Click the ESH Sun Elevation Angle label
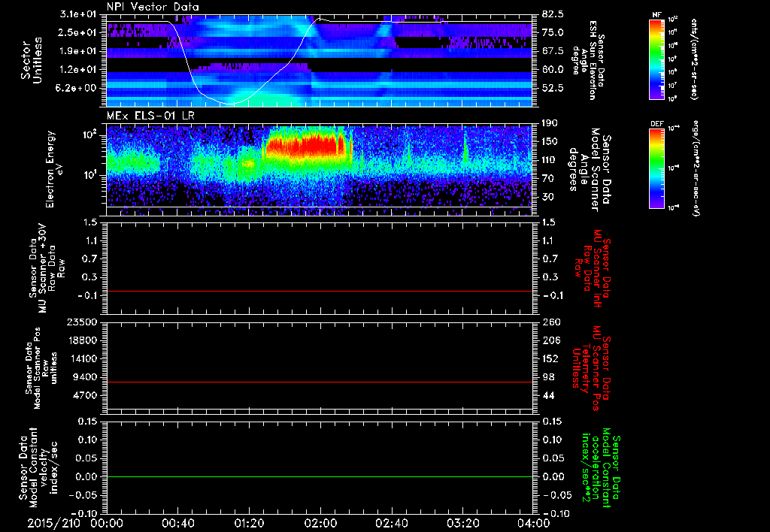Viewport: 770px width, 532px height. pyautogui.click(x=588, y=60)
